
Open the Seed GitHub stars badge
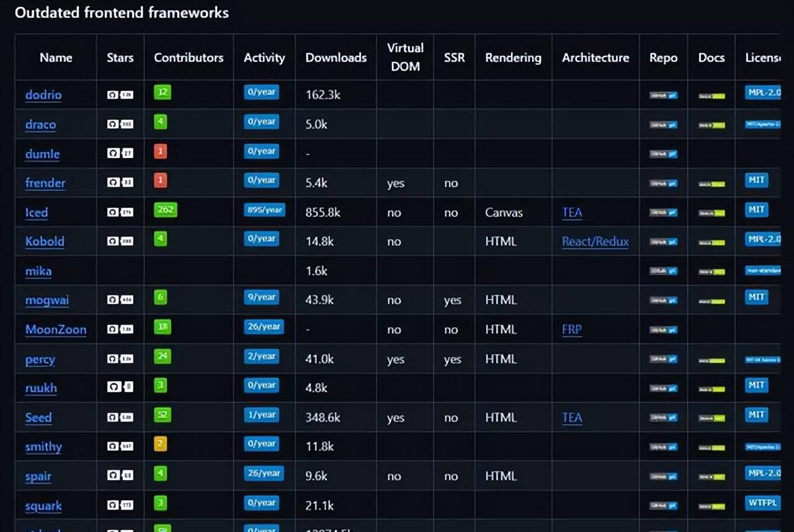(x=120, y=417)
